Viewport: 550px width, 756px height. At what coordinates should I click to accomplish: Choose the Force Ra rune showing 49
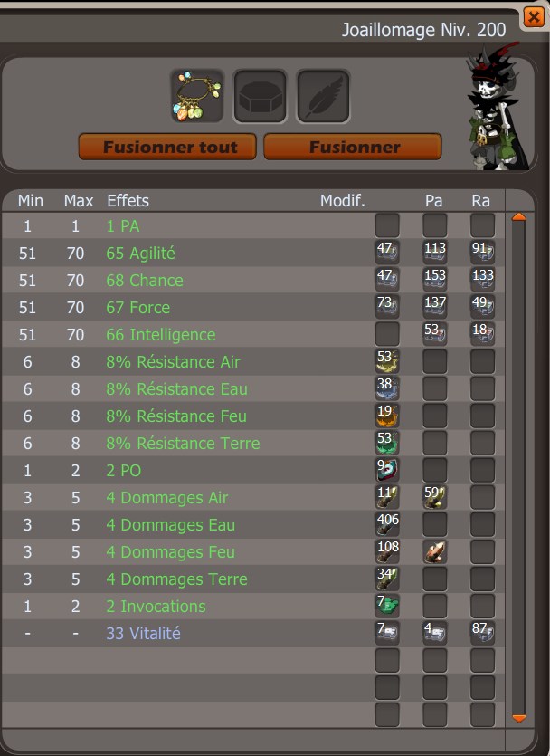click(482, 307)
